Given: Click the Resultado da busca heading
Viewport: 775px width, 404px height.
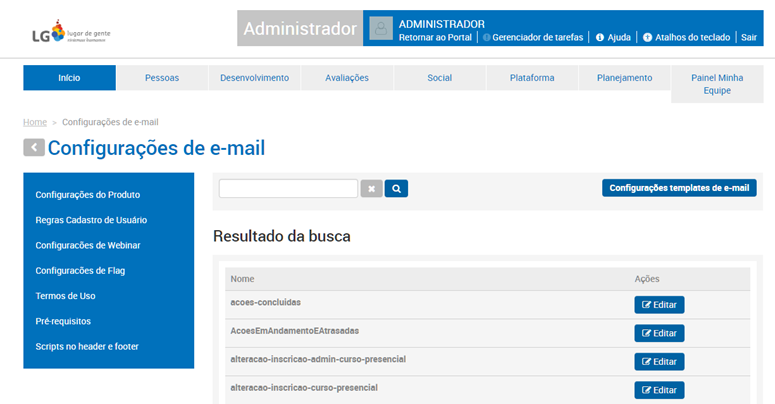Looking at the screenshot, I should tap(282, 236).
